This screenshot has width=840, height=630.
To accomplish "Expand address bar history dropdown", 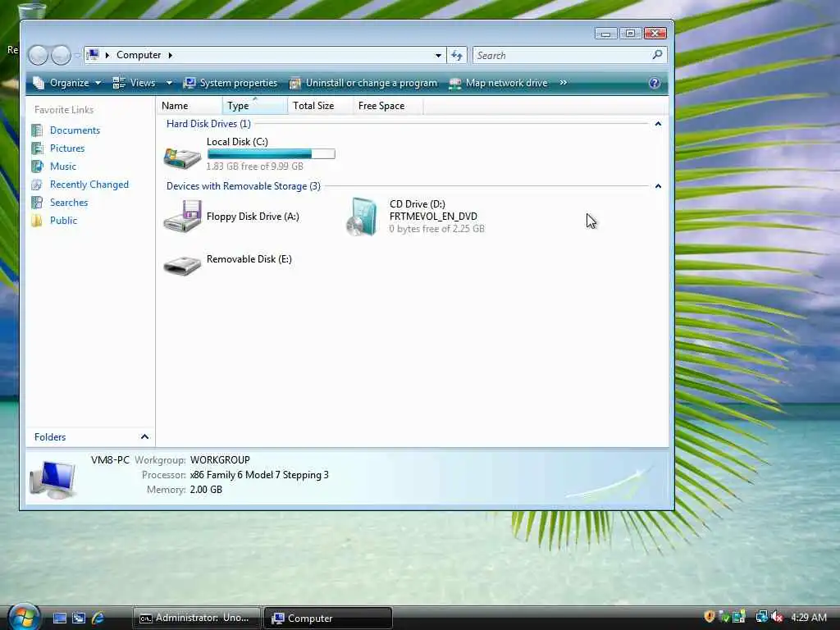I will (x=438, y=55).
